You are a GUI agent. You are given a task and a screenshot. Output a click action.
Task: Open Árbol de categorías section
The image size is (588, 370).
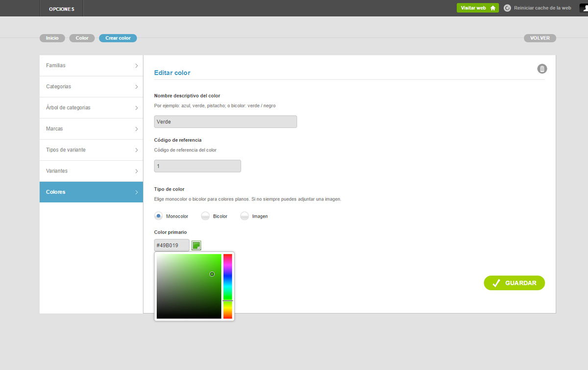(x=91, y=108)
